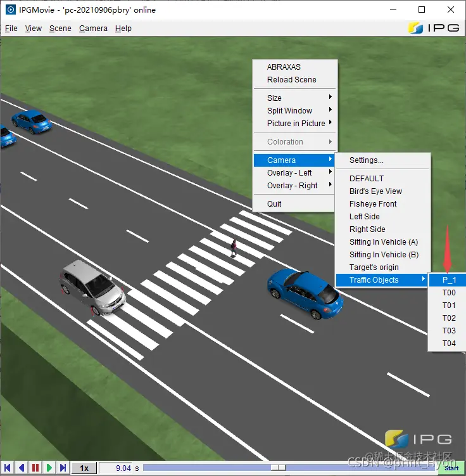The height and width of the screenshot is (476, 466).
Task: Click the Start button
Action: tap(451, 468)
